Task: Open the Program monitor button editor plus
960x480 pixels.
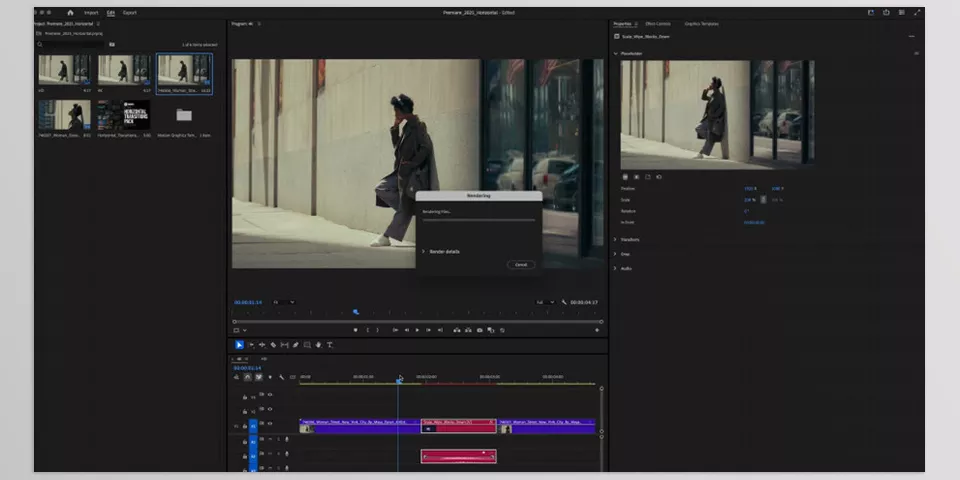Action: pyautogui.click(x=597, y=330)
